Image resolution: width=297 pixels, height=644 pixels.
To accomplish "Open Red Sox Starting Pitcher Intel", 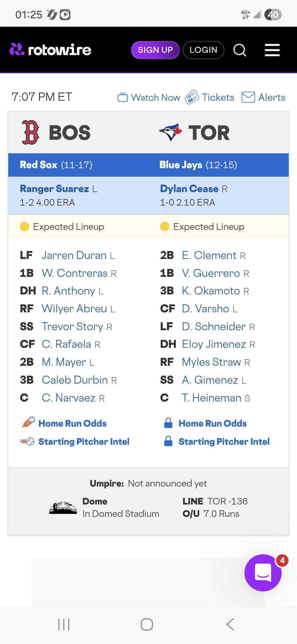I will 84,441.
